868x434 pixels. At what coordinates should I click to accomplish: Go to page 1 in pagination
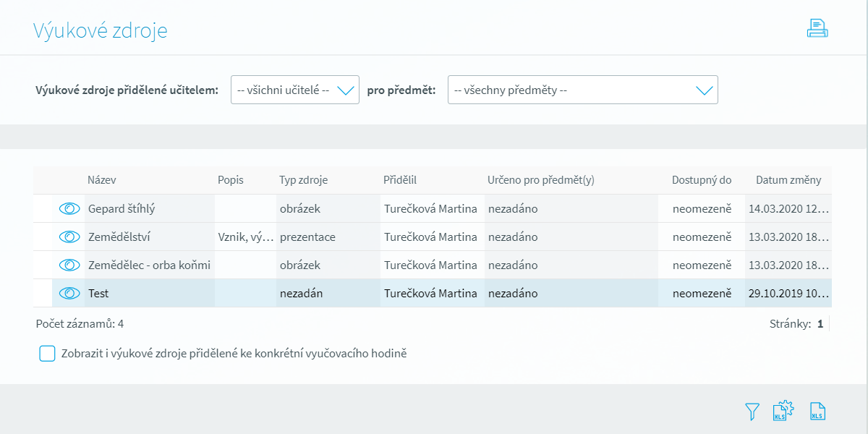tap(820, 324)
